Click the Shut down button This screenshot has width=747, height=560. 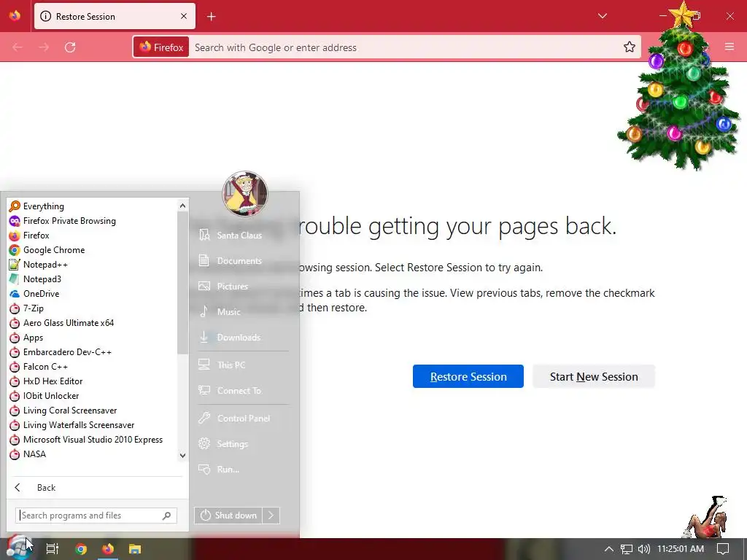click(x=228, y=516)
